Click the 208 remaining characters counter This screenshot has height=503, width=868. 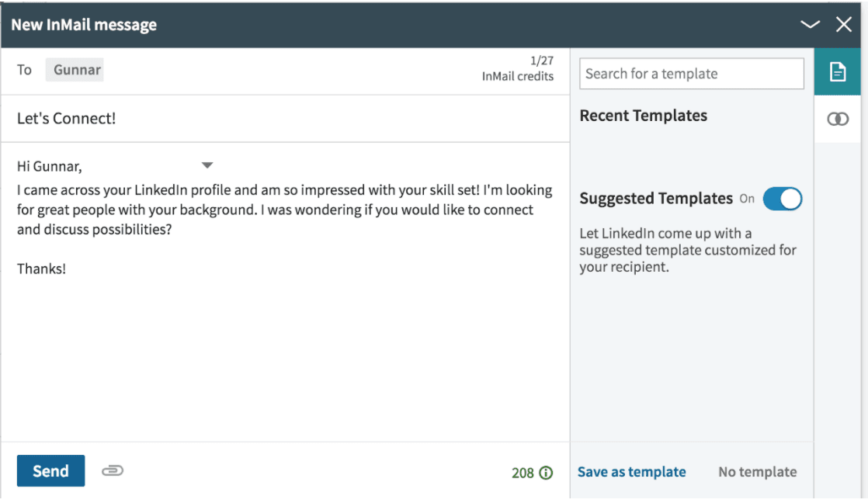523,473
